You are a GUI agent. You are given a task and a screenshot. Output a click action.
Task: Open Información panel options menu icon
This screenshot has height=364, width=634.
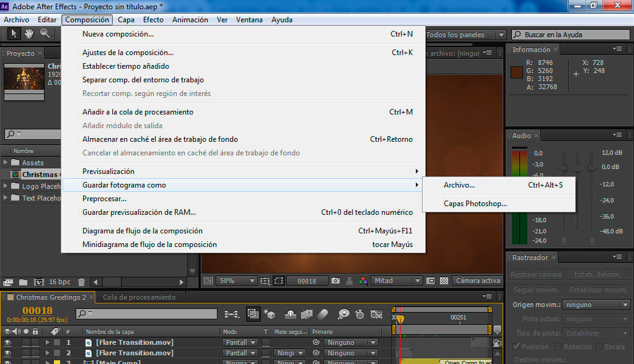[617, 49]
